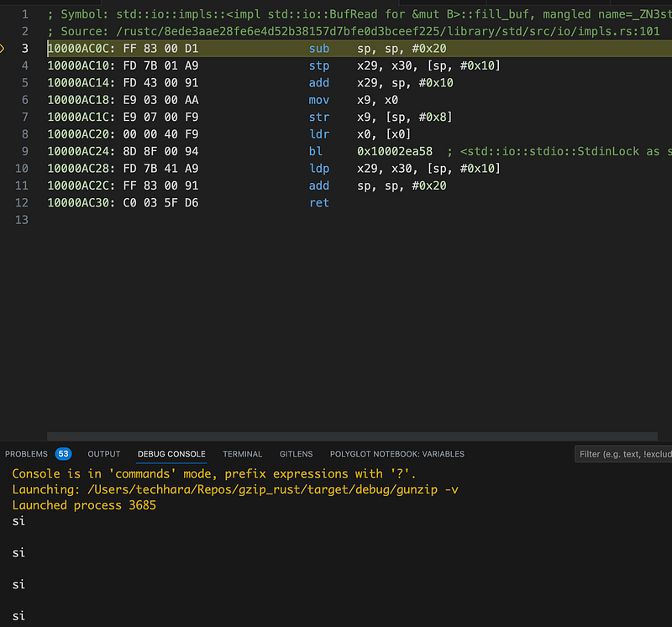This screenshot has height=627, width=672.
Task: Click the Launching gunzip path console line
Action: [235, 489]
